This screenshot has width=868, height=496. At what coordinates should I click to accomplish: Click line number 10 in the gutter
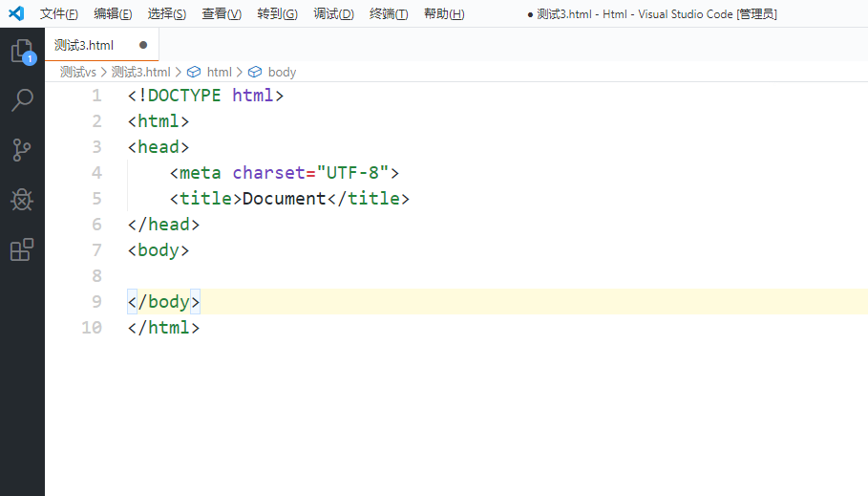click(x=92, y=328)
